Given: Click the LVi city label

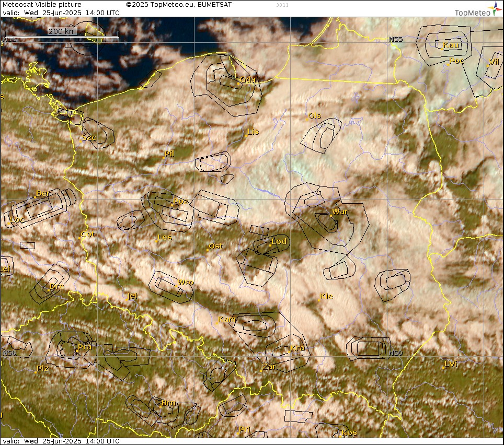Looking at the screenshot, I should [451, 364].
